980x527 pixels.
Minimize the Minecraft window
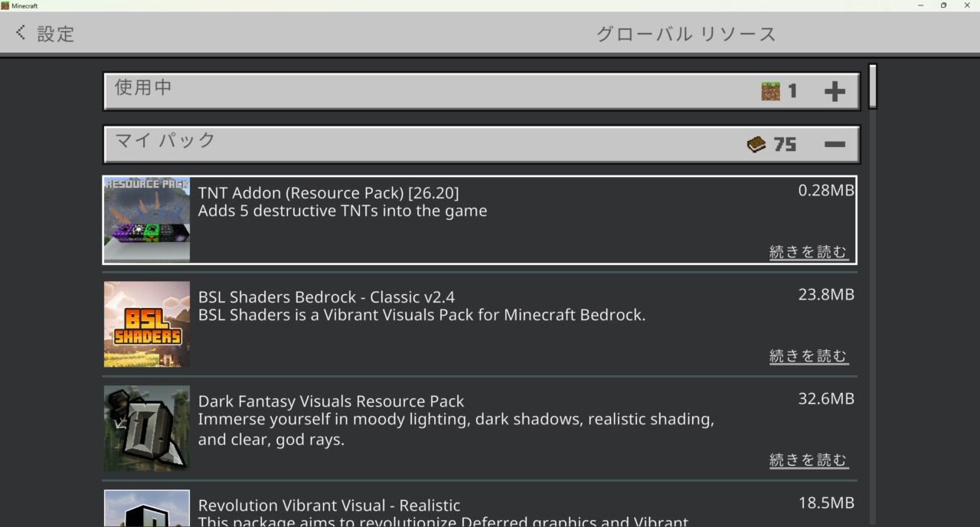click(x=920, y=5)
